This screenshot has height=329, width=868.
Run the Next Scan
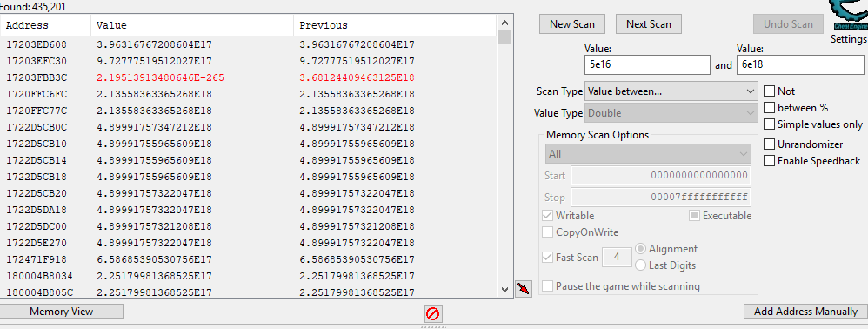pyautogui.click(x=648, y=24)
